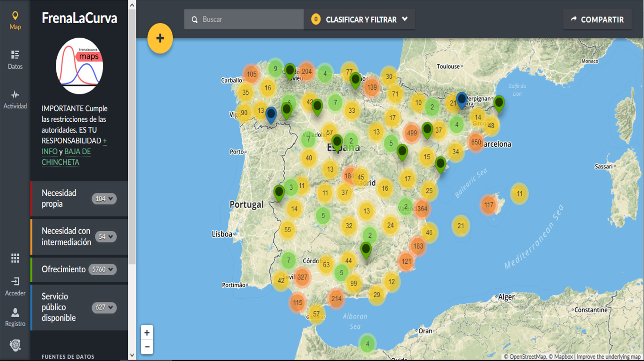Open the grid apps icon in sidebar
Viewport: 644px width, 361px height.
tap(15, 258)
